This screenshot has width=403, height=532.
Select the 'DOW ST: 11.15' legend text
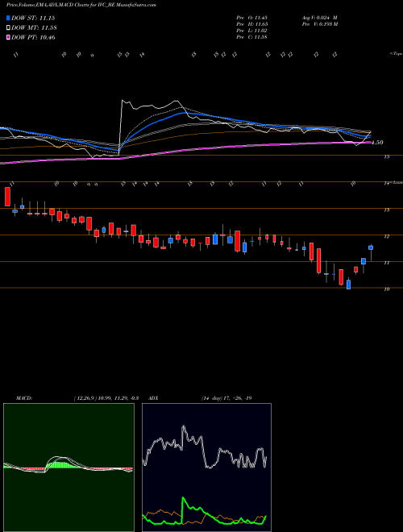point(33,18)
